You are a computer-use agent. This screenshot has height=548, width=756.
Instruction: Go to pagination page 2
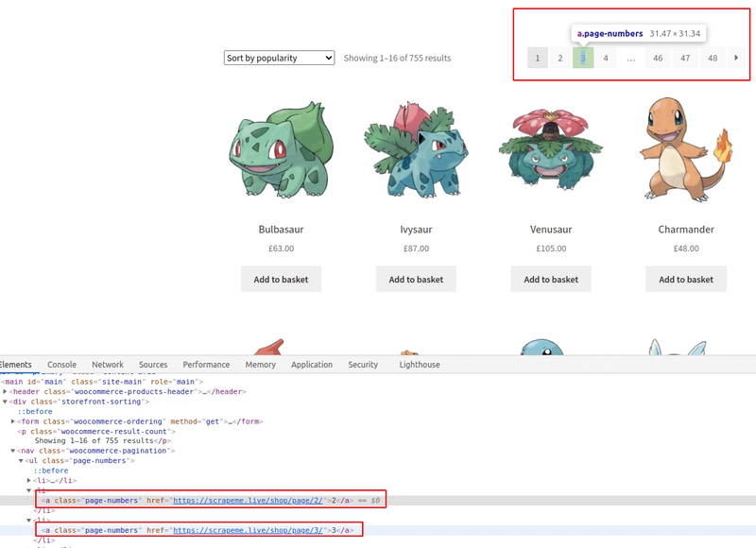(560, 58)
